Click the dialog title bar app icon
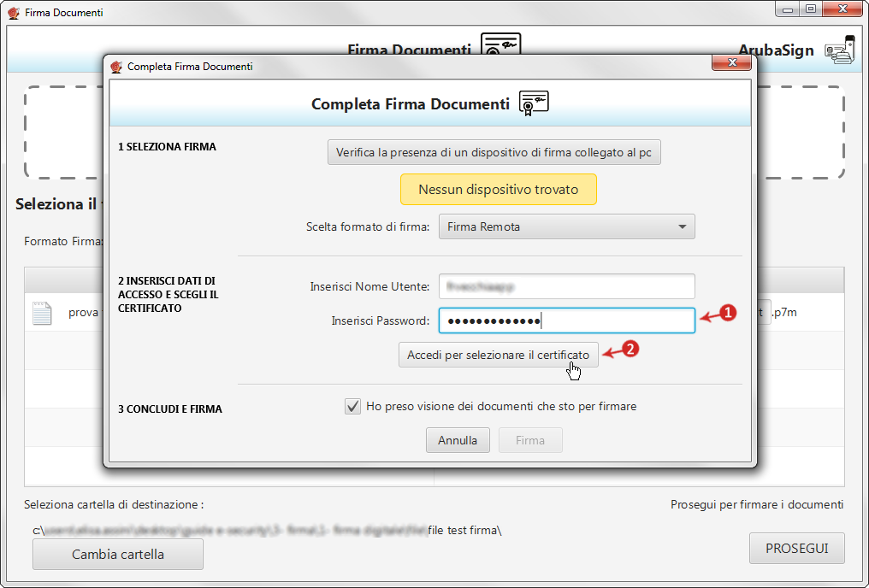Image resolution: width=869 pixels, height=588 pixels. tap(115, 67)
